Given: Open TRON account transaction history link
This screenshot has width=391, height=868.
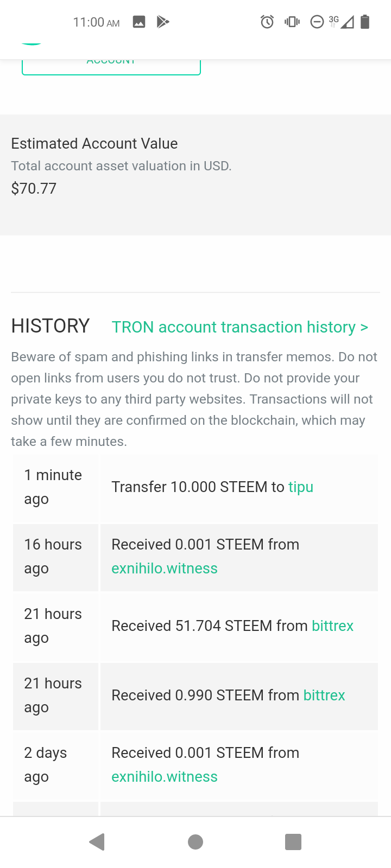Looking at the screenshot, I should 239,327.
